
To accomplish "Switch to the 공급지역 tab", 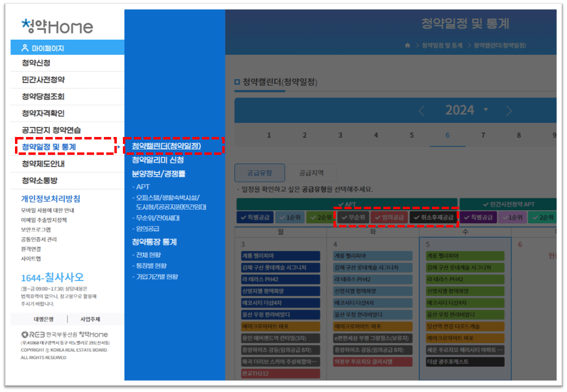I will tap(311, 173).
